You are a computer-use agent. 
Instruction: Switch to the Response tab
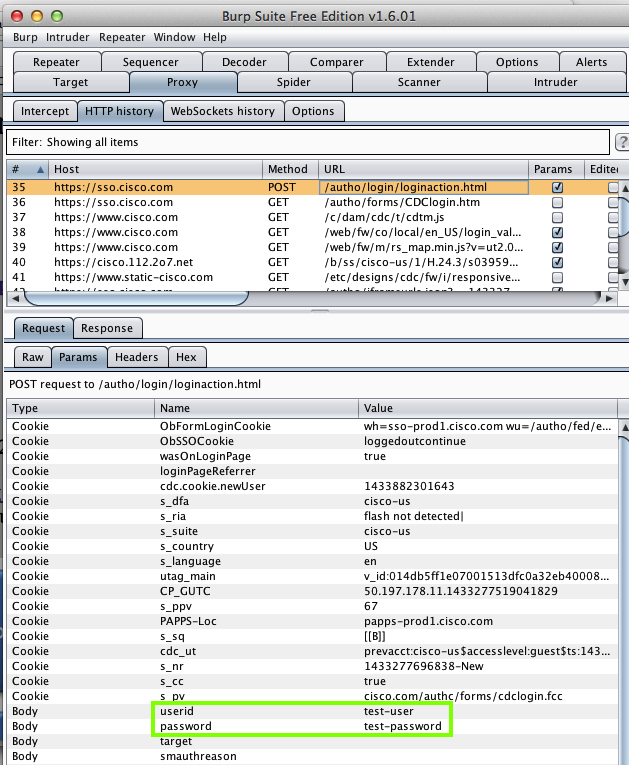(107, 328)
